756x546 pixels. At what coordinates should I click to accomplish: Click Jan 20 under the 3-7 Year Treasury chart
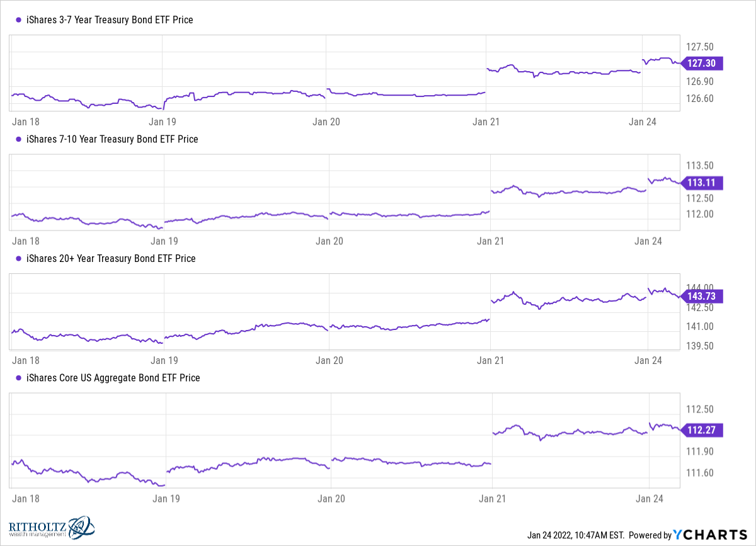point(327,122)
